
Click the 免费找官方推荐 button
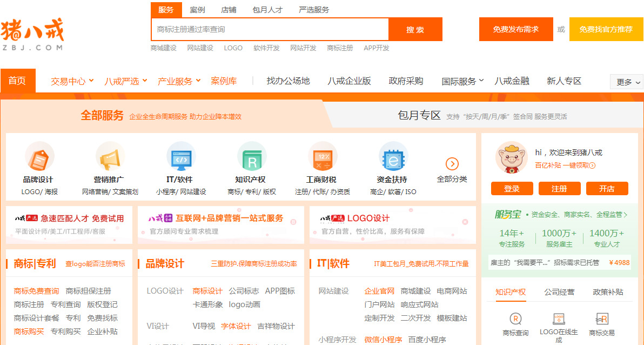(x=606, y=30)
